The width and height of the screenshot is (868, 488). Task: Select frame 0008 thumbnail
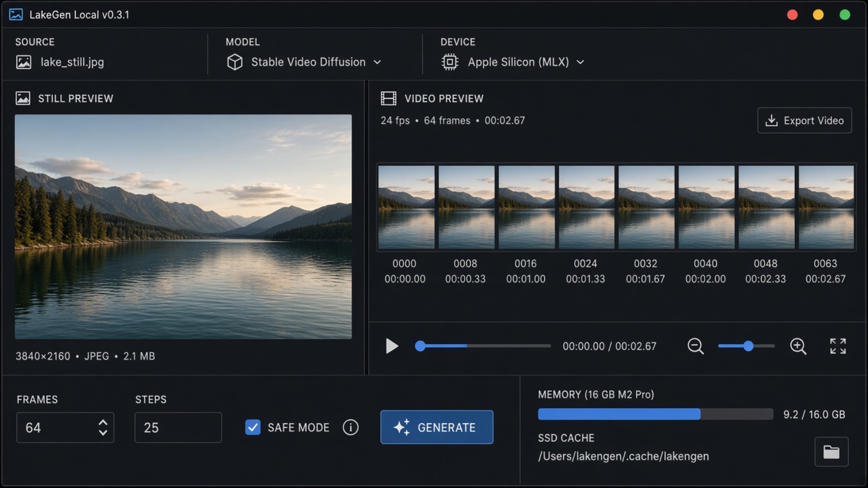pos(467,207)
